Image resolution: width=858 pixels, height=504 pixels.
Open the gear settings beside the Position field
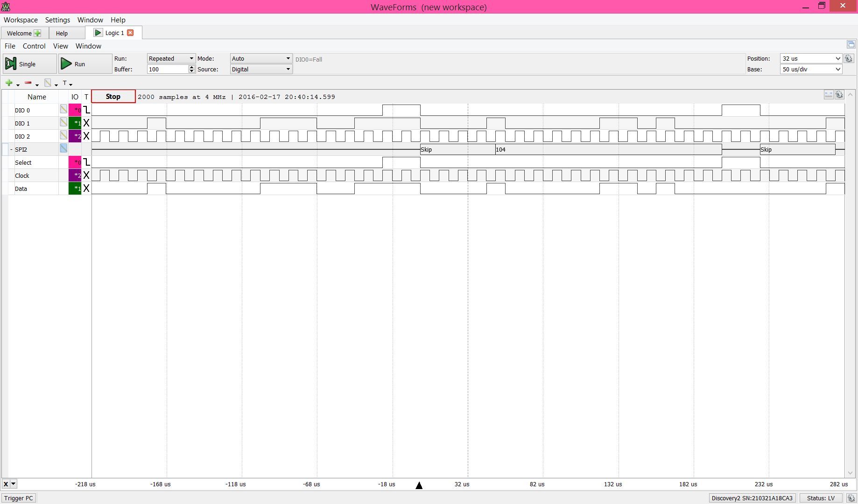tap(849, 58)
